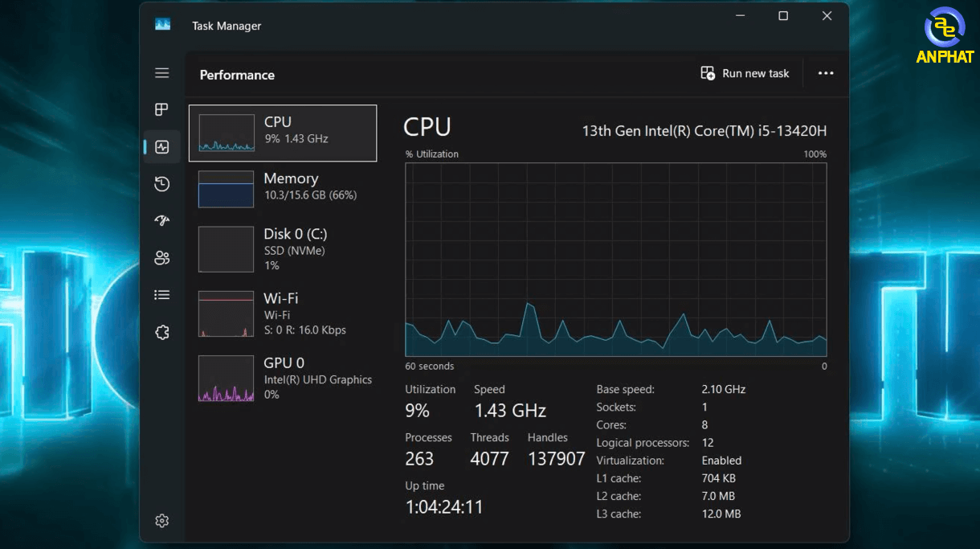This screenshot has width=980, height=549.
Task: Open the Details list page
Action: (162, 295)
